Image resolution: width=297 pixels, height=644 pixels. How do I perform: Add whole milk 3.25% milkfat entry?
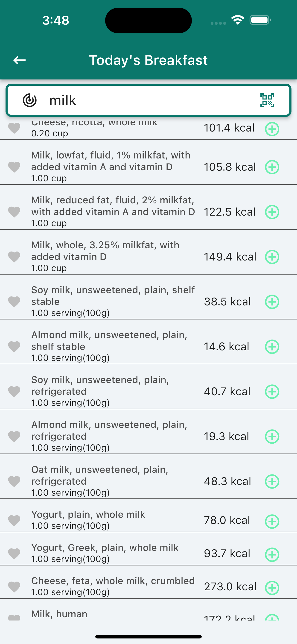(272, 257)
